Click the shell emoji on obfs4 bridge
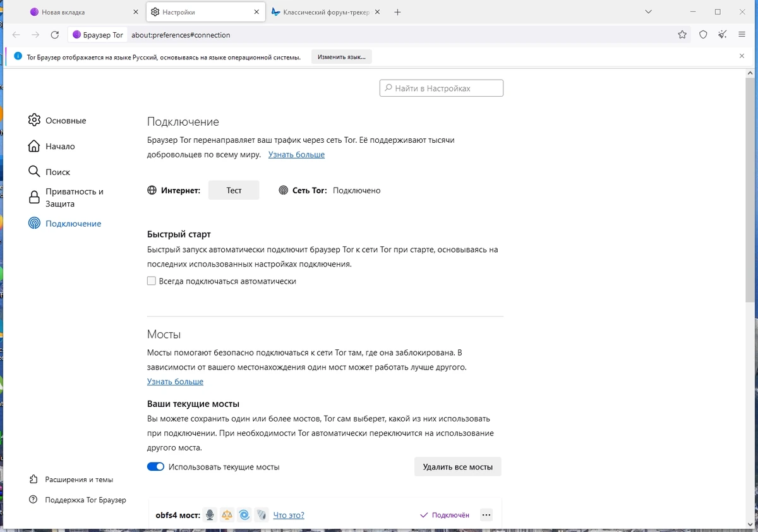 [262, 515]
